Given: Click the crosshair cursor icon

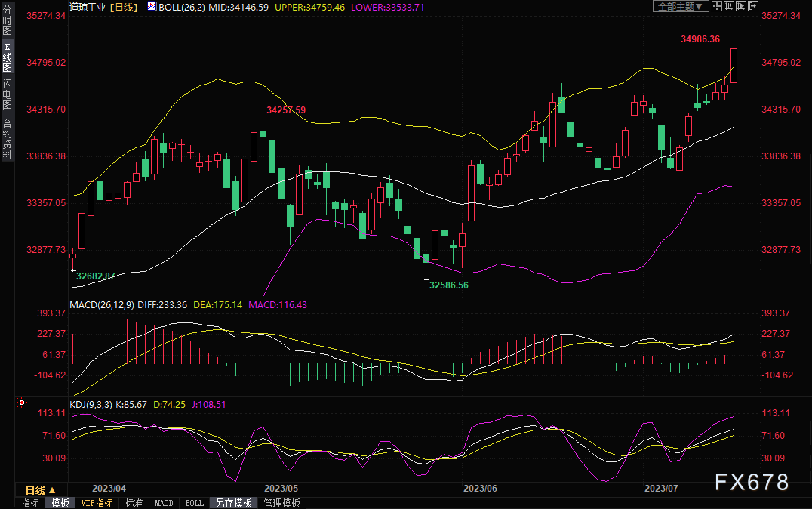Looking at the screenshot, I should 717,6.
